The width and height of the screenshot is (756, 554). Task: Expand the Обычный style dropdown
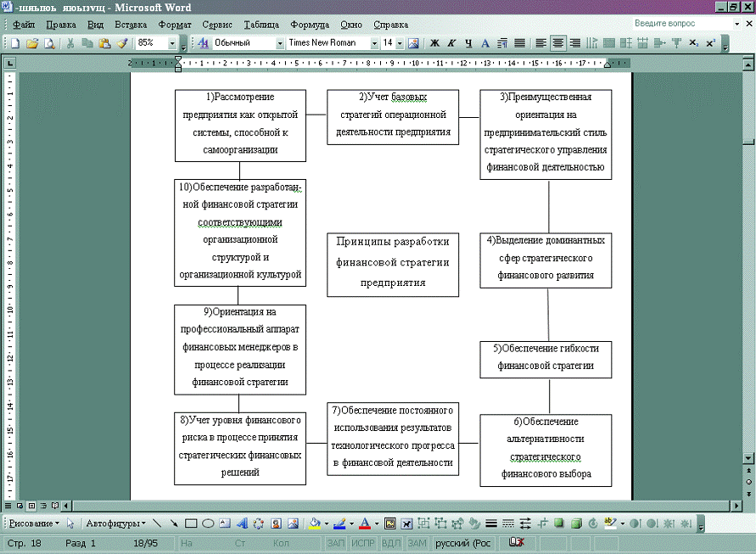(x=280, y=42)
